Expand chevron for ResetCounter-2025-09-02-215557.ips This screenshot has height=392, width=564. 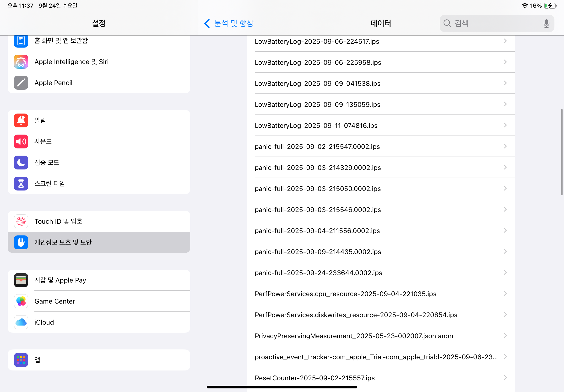505,377
